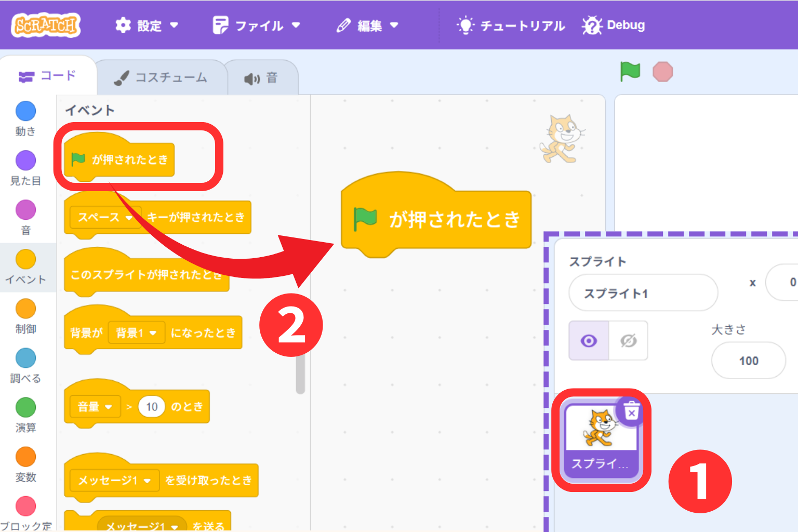The image size is (798, 532).
Task: Hide the sprite with the crossed-eye toggle
Action: (x=628, y=340)
